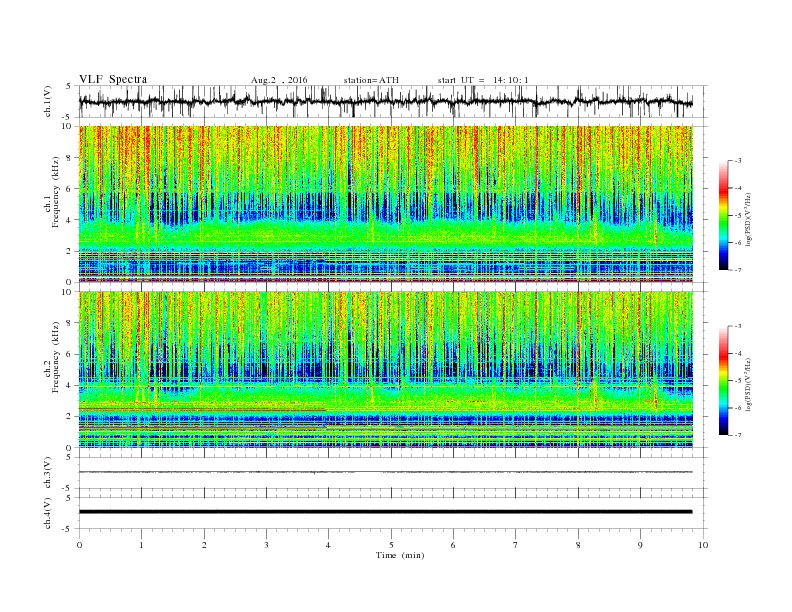792x612 pixels.
Task: Click the "2" tick on the time axis
Action: pyautogui.click(x=204, y=545)
